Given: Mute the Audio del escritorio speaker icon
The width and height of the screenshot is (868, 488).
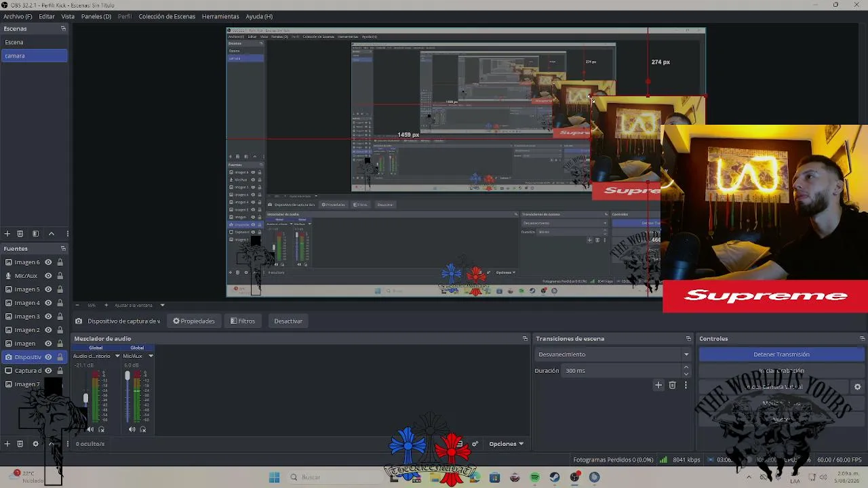Looking at the screenshot, I should [91, 430].
